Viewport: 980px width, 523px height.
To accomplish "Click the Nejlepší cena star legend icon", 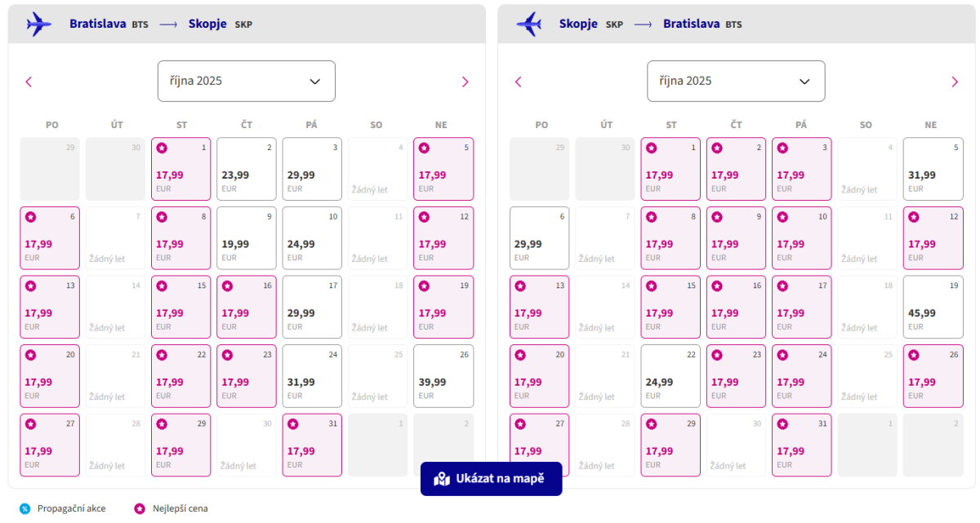I will pyautogui.click(x=140, y=508).
